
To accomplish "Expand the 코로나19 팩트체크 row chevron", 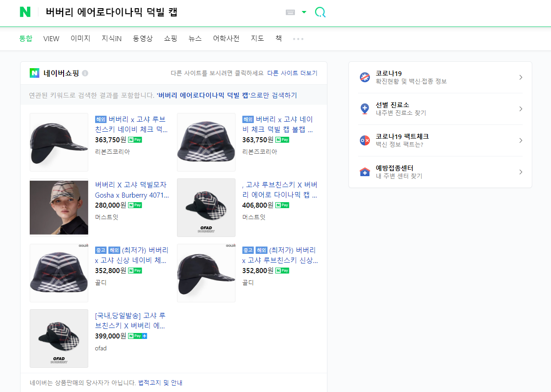I will tap(521, 140).
